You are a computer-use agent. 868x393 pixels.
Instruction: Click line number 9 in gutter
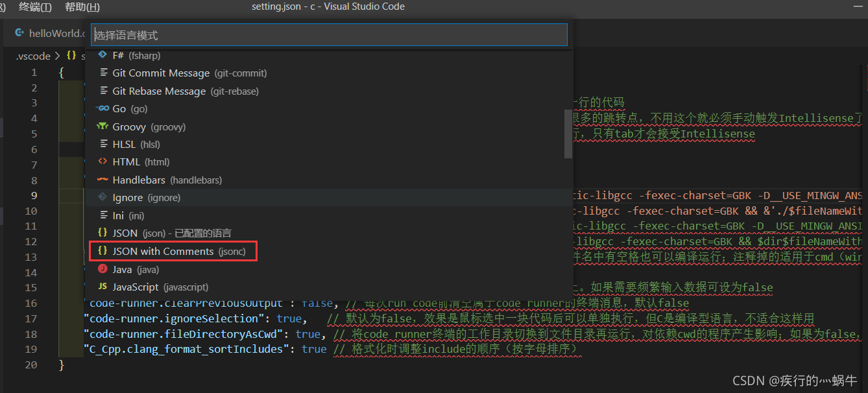click(34, 195)
